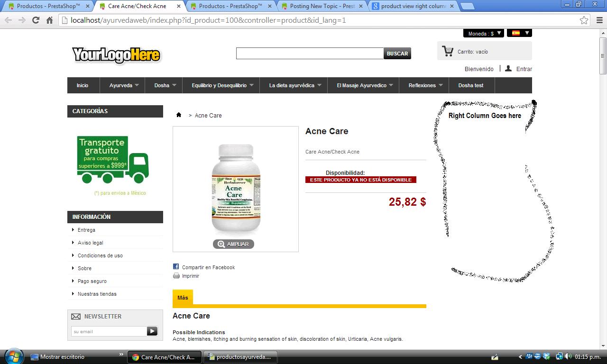Viewport: 607px width, 364px height.
Task: Click the BUSCAR search button
Action: click(x=397, y=54)
